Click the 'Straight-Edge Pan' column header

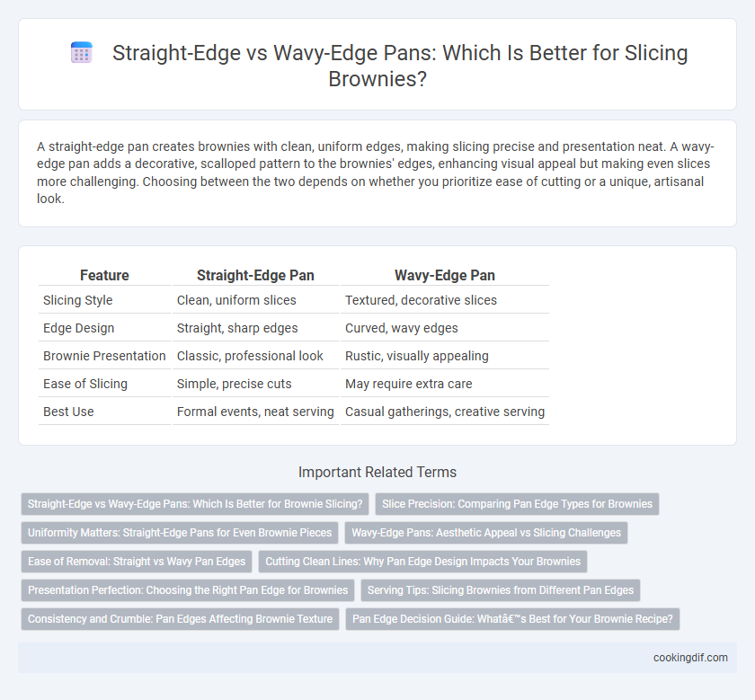255,275
